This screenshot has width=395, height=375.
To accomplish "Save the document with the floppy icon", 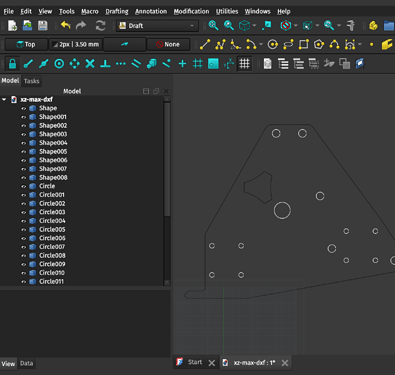I will pos(42,26).
